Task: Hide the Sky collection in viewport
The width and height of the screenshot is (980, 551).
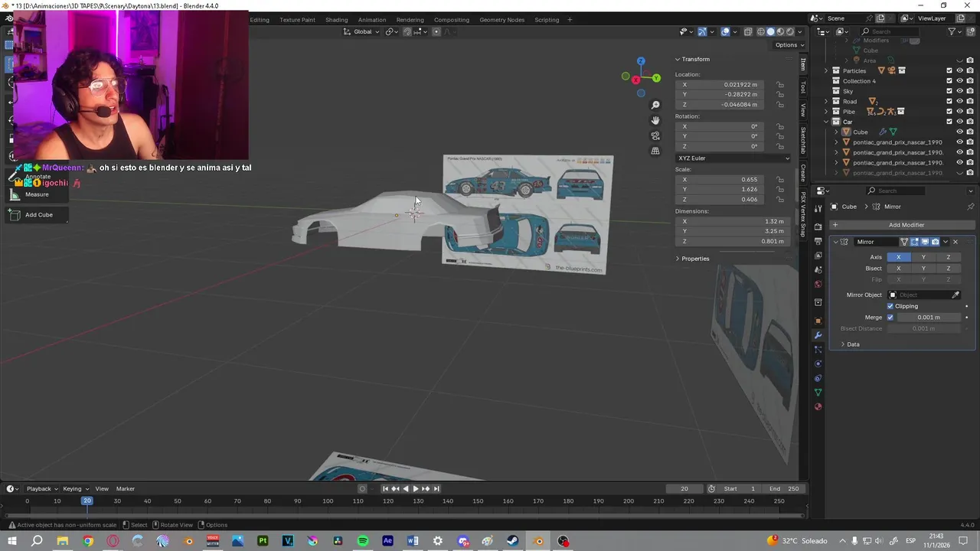Action: point(959,91)
